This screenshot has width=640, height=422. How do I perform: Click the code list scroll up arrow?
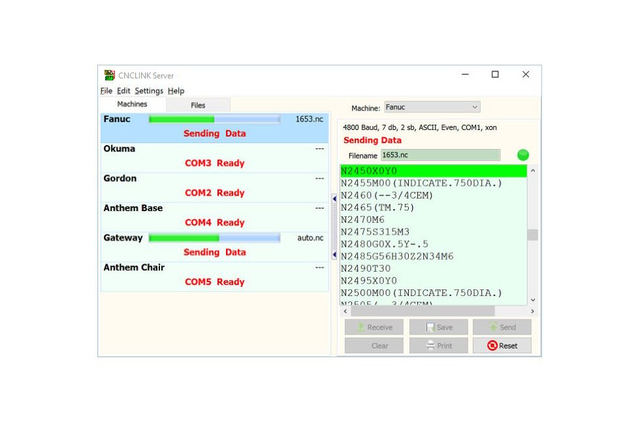[x=533, y=171]
